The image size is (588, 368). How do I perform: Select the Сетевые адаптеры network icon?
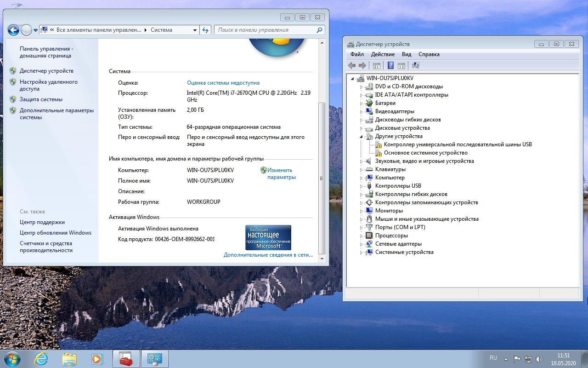click(369, 244)
